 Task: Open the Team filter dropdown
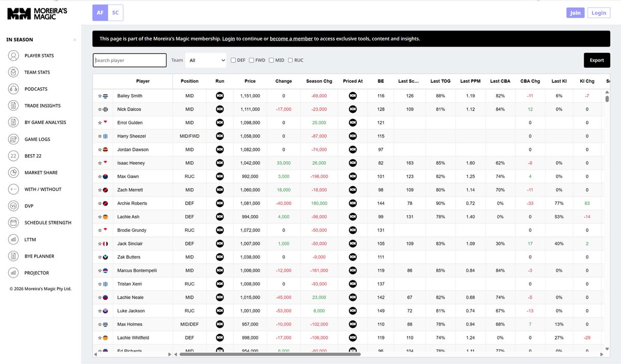pyautogui.click(x=206, y=60)
